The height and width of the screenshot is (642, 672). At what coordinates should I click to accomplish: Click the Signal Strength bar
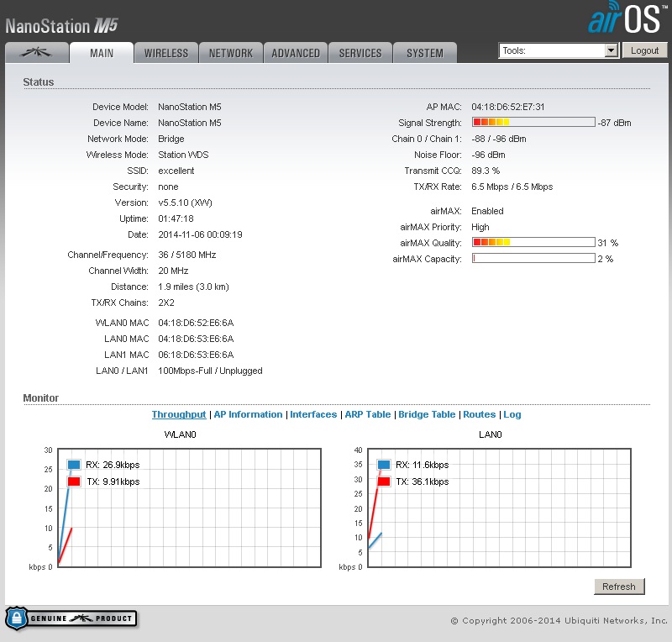tap(533, 122)
